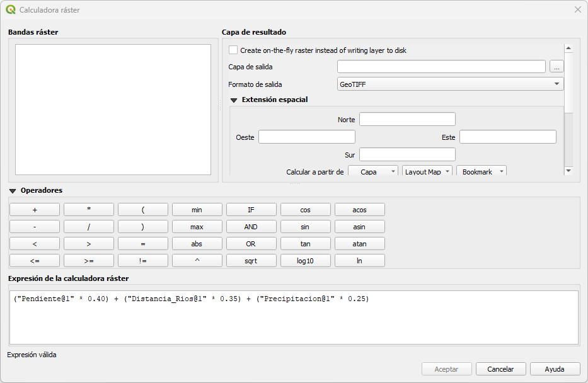Insert the ln function
Screen dimensions: 588x383
click(360, 260)
